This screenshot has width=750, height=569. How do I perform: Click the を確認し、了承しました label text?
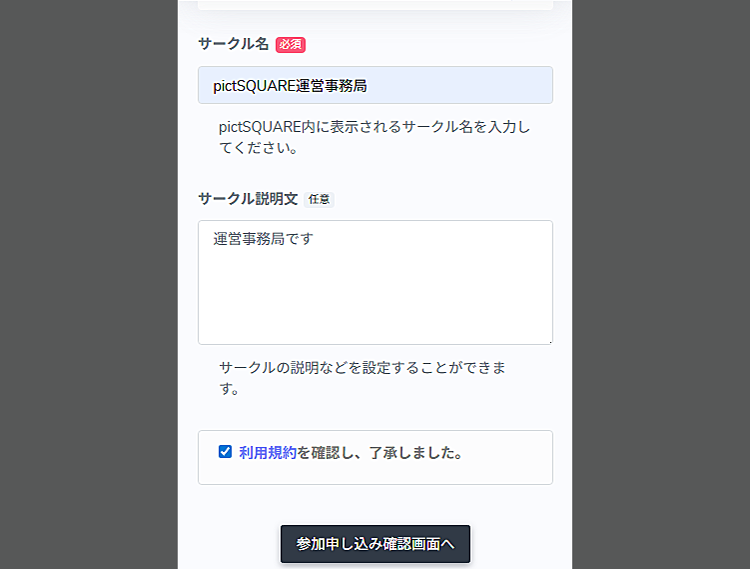(379, 452)
